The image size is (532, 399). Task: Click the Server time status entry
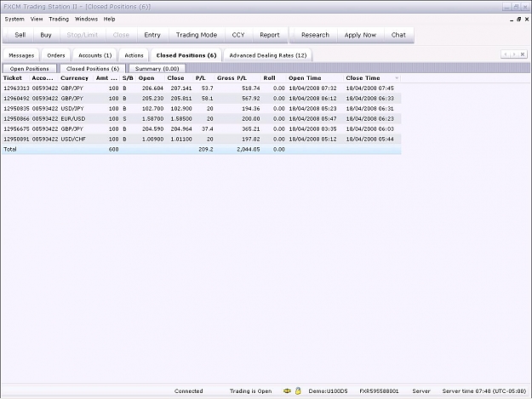click(484, 390)
